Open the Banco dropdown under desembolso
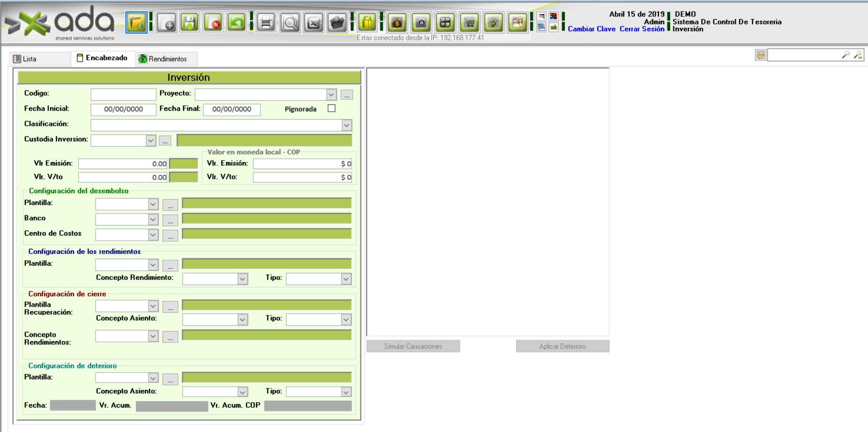This screenshot has height=432, width=868. pos(153,220)
